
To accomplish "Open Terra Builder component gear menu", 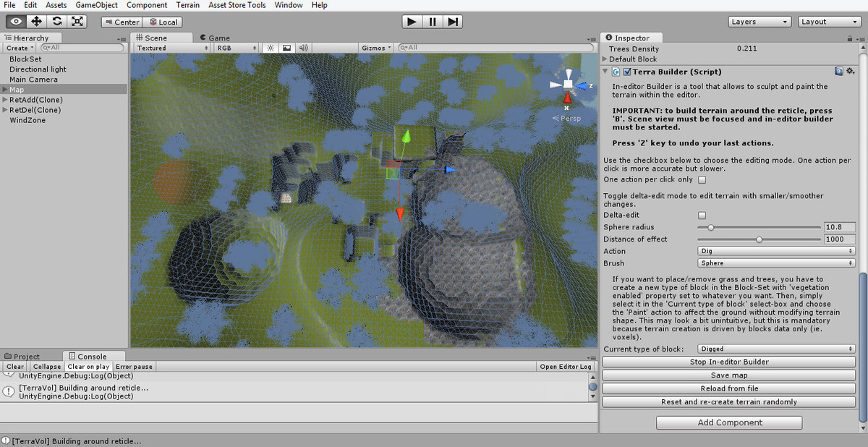I will pos(849,72).
